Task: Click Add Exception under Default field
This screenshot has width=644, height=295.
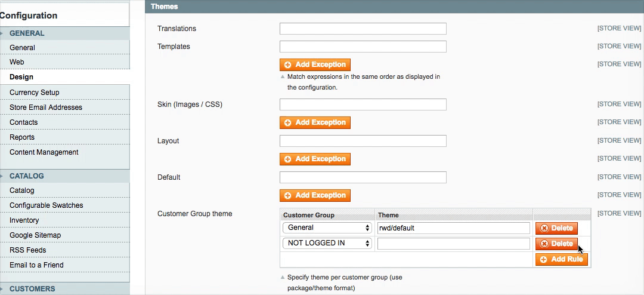Action: pos(315,195)
